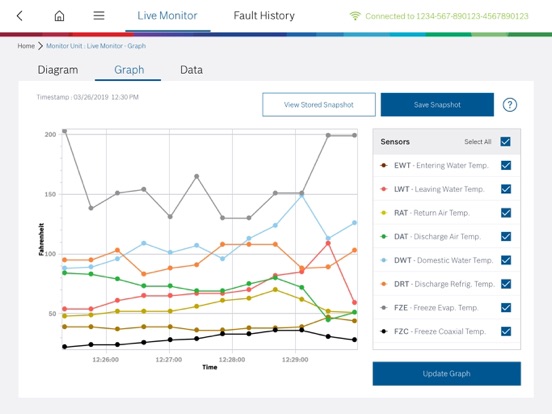Click the gray FZE peak data point at 200

point(64,131)
